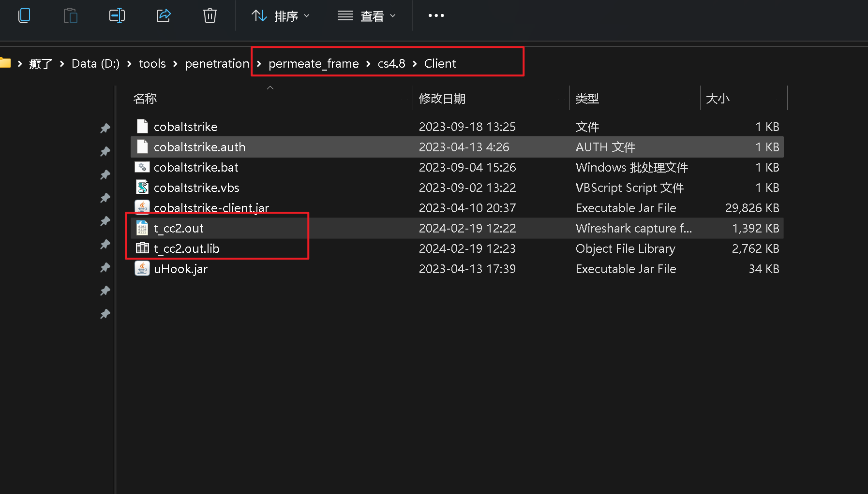The image size is (868, 494).
Task: Select the file name uHook.jar
Action: click(180, 269)
